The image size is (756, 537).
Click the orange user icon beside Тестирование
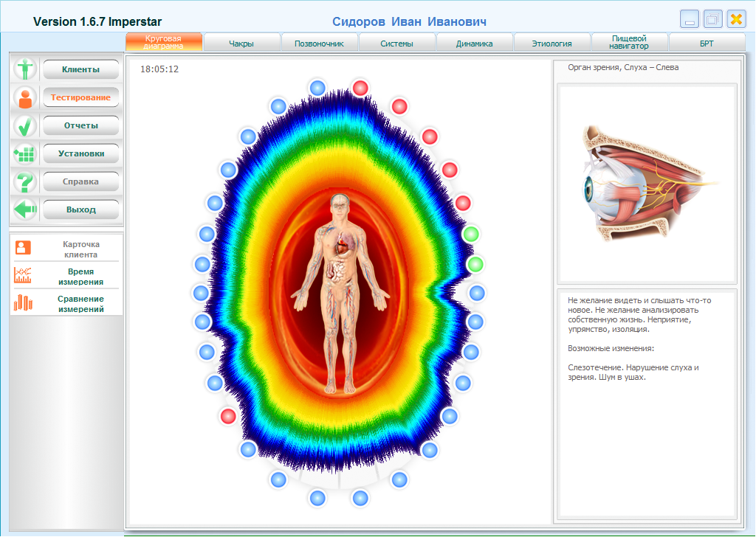tap(24, 98)
